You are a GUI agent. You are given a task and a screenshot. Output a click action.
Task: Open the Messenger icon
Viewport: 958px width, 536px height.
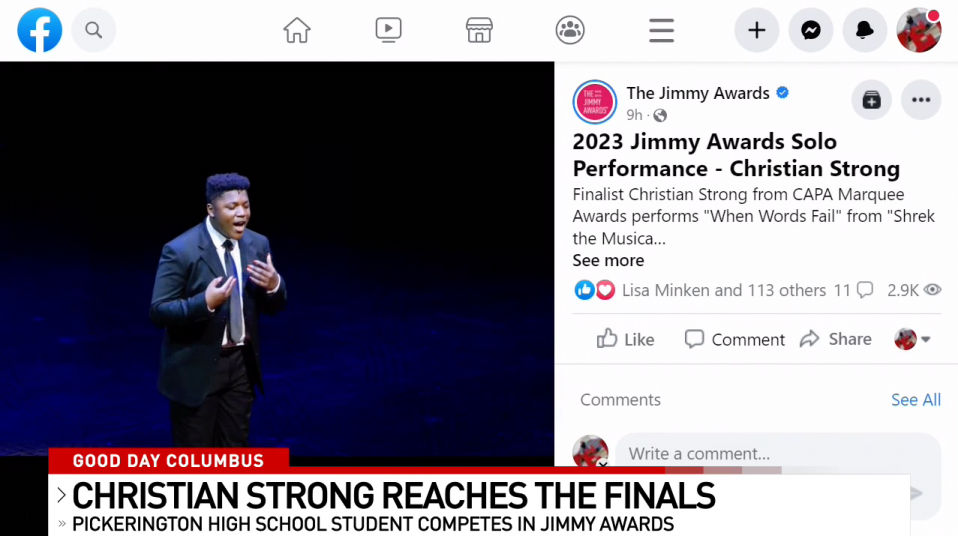coord(811,30)
